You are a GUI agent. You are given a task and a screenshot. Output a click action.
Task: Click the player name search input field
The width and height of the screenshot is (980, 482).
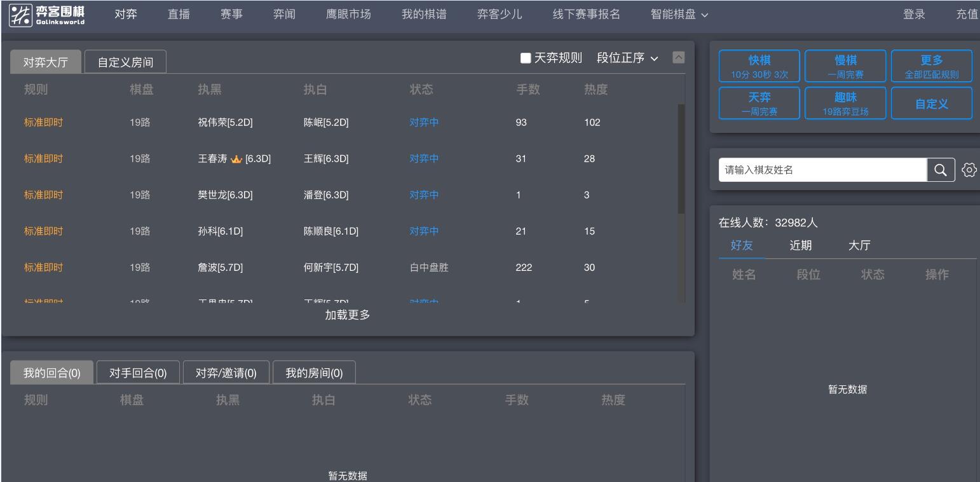pyautogui.click(x=823, y=169)
